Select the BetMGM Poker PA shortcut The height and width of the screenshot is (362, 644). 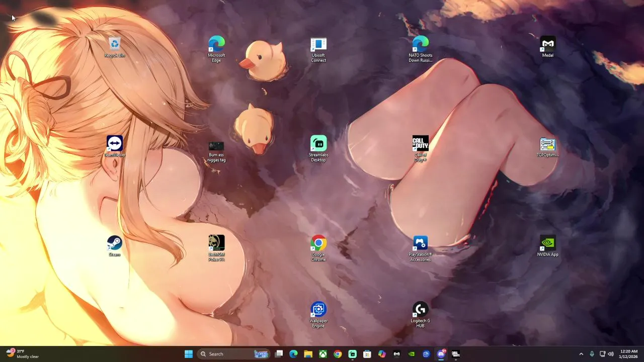coord(216,248)
